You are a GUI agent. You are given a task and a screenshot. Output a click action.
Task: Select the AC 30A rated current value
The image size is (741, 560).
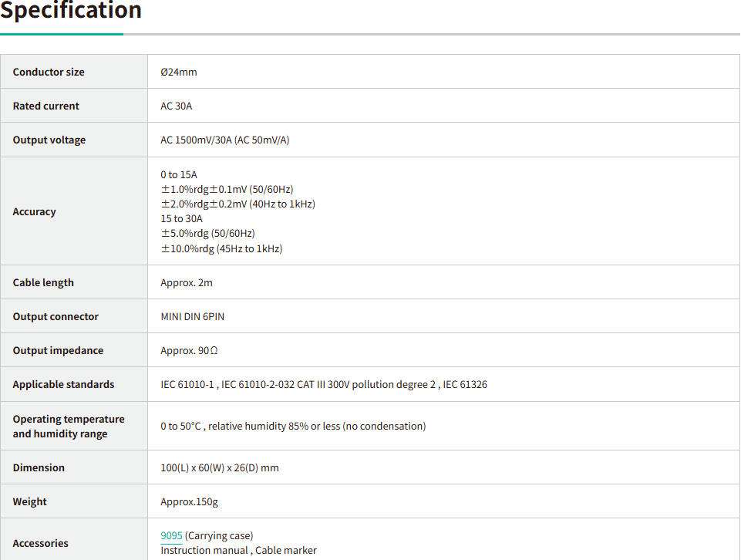coord(177,106)
